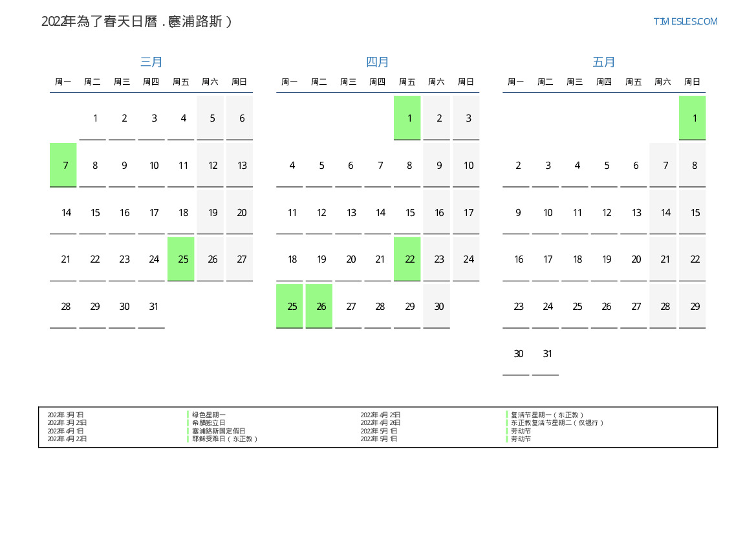Click green April 25 Easter Monday cell
This screenshot has height=535, width=756.
pos(290,306)
